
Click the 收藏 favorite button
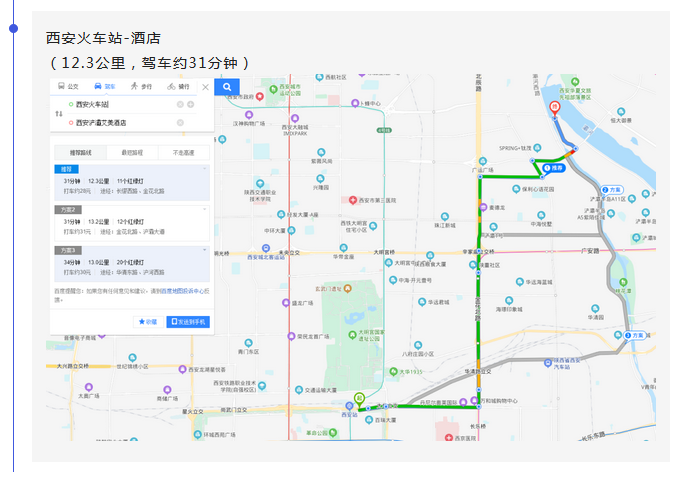[x=148, y=322]
